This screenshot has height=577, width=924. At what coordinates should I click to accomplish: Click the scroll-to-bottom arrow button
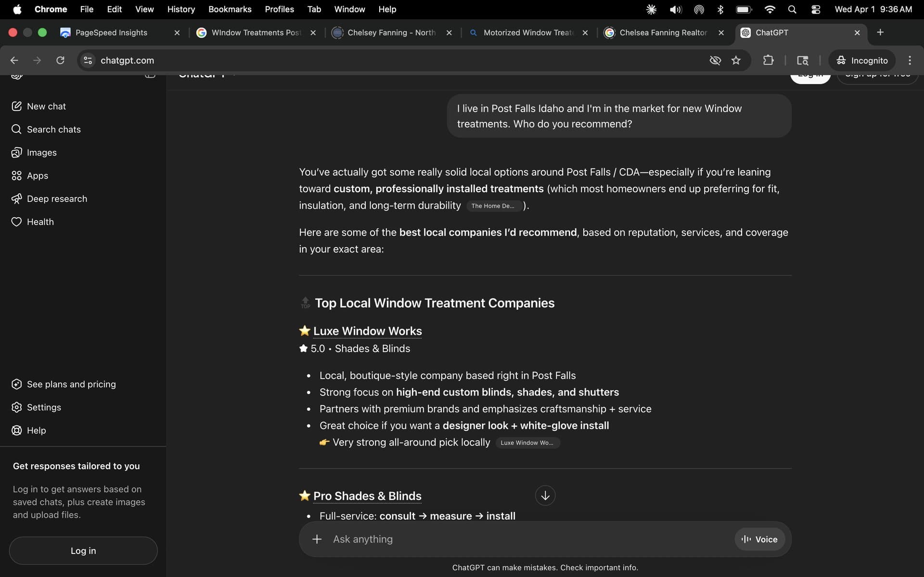point(545,496)
